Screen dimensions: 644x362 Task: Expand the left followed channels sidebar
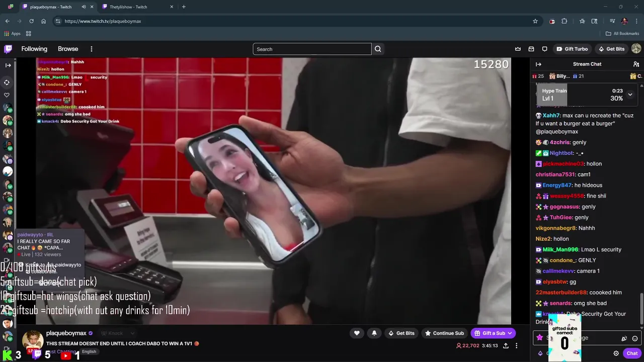pos(8,65)
